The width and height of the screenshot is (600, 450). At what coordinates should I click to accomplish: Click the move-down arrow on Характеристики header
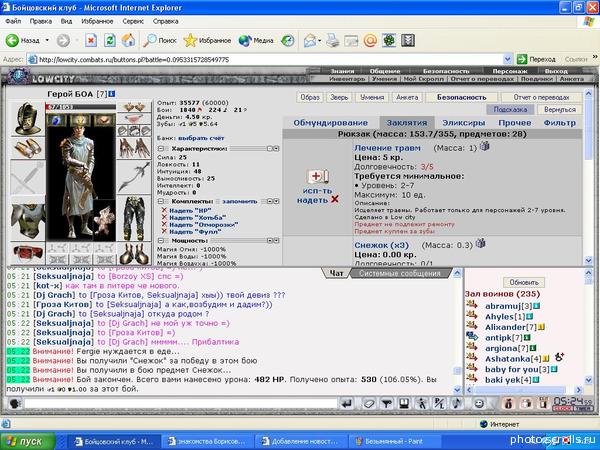coord(276,148)
